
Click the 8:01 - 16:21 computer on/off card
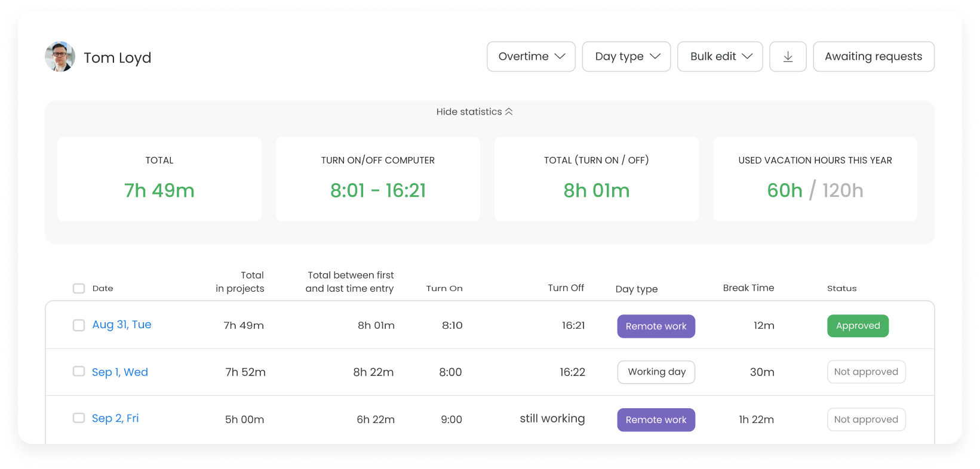[x=378, y=179]
